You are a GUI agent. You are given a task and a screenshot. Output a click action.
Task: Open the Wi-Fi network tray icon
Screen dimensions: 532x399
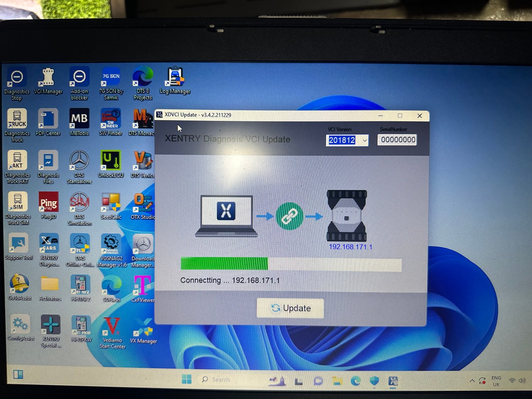[512, 381]
